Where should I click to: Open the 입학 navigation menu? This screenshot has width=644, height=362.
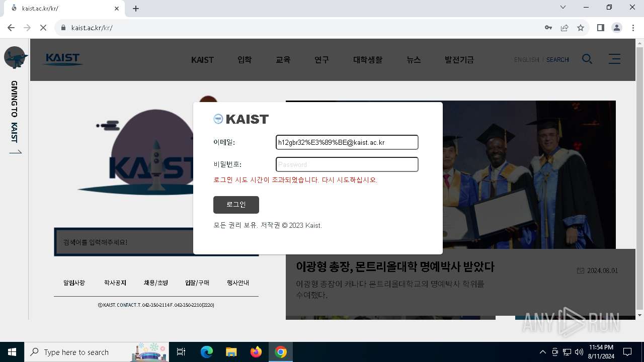tap(245, 60)
